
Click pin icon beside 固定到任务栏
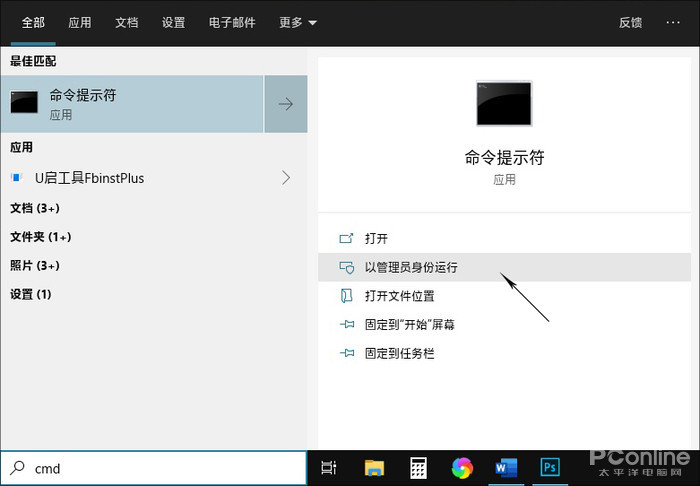(x=347, y=353)
